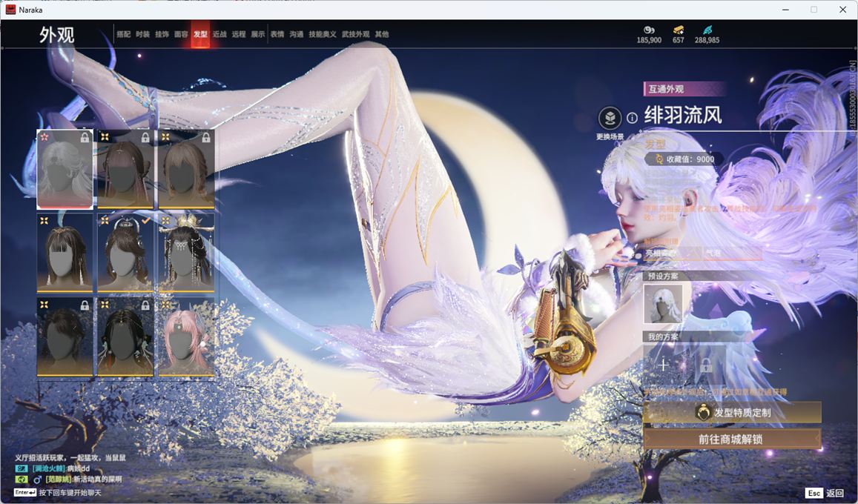
Task: Open the 其他 tab
Action: pyautogui.click(x=382, y=34)
